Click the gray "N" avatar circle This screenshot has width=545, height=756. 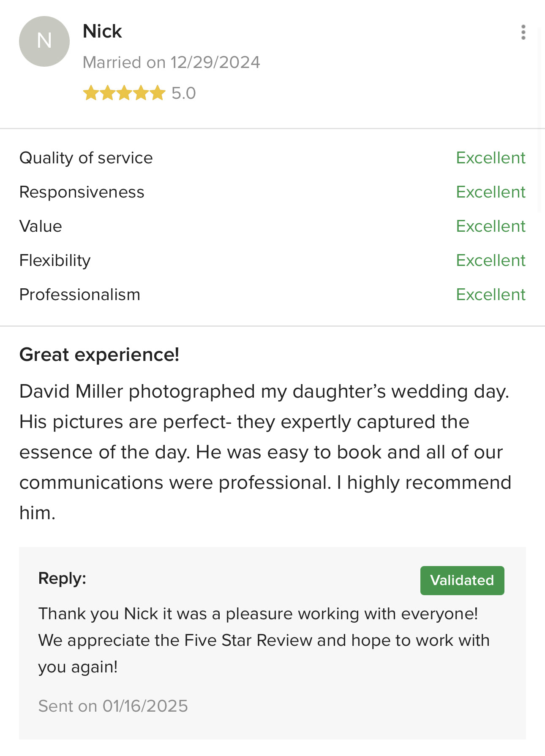coord(44,41)
